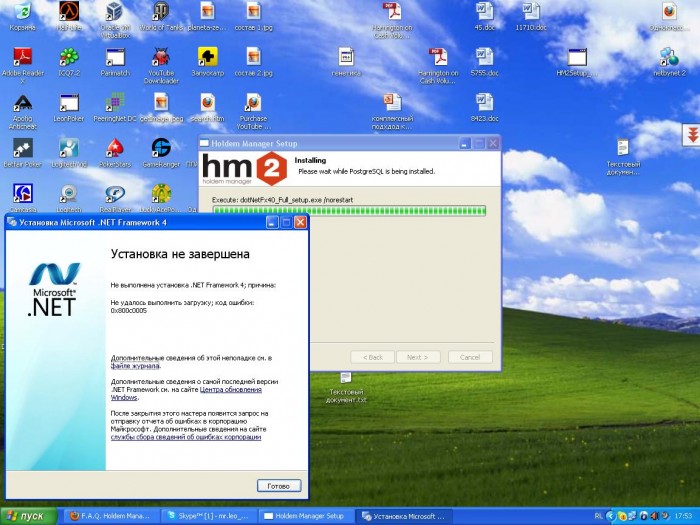Click the Готово button
The image size is (700, 525).
coord(279,486)
